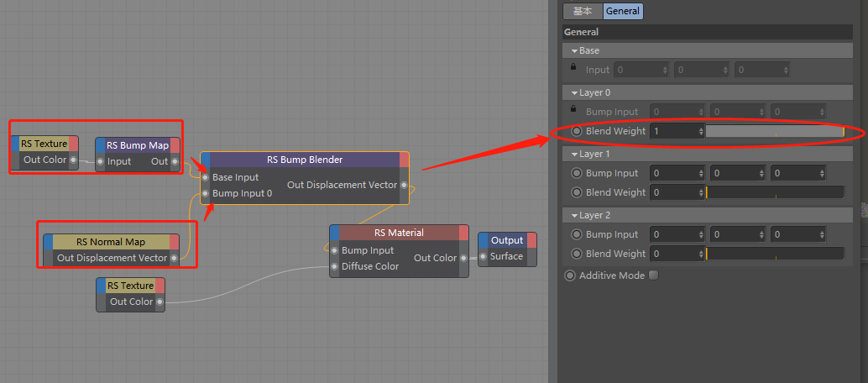Click Out port on RS Bump Map
This screenshot has height=383, width=868.
(175, 162)
